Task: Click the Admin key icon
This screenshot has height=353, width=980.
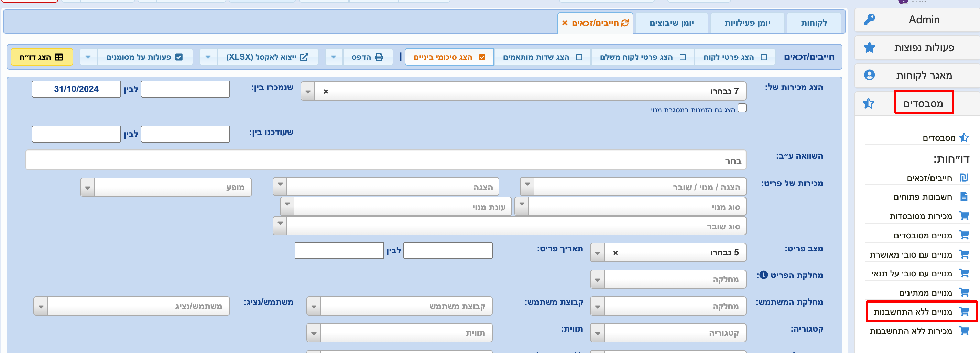Action: 869,19
